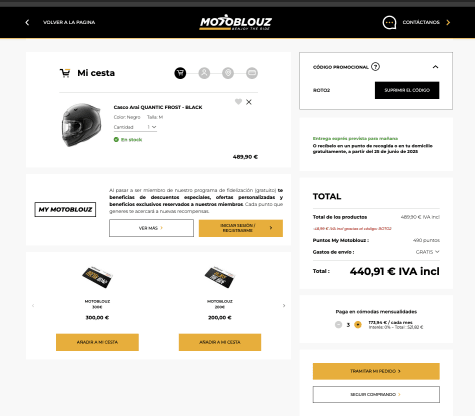Screen dimensions: 475x416
Task: Increase monthly installments with plus button
Action: pos(358,324)
